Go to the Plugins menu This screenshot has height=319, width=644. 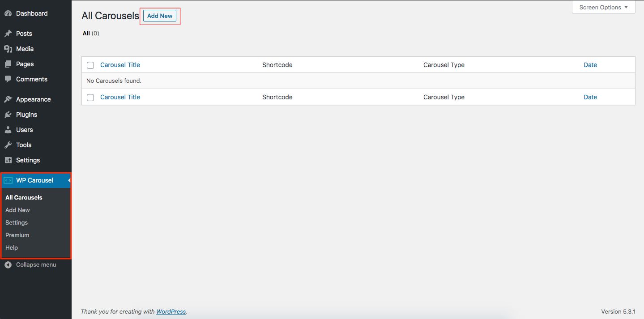pyautogui.click(x=27, y=115)
